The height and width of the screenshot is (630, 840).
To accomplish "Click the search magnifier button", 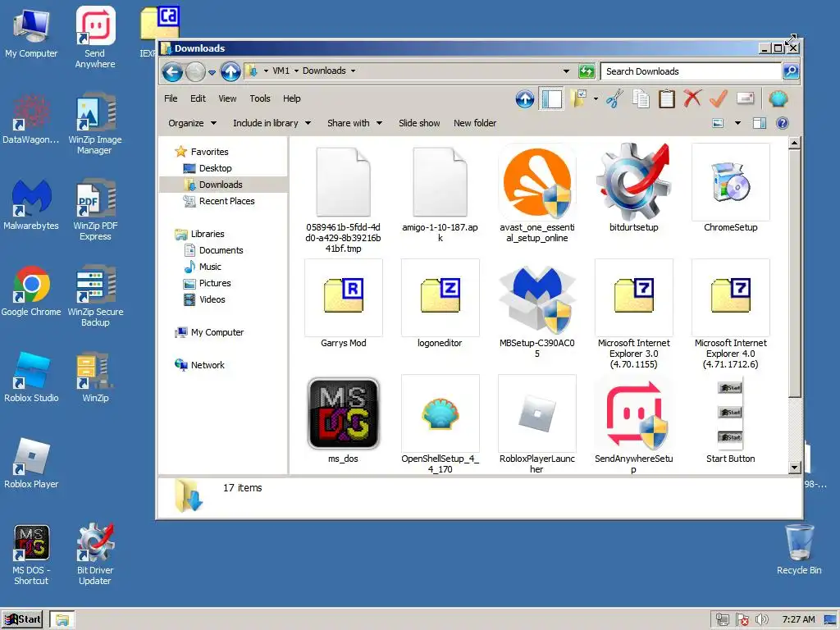I will 791,71.
